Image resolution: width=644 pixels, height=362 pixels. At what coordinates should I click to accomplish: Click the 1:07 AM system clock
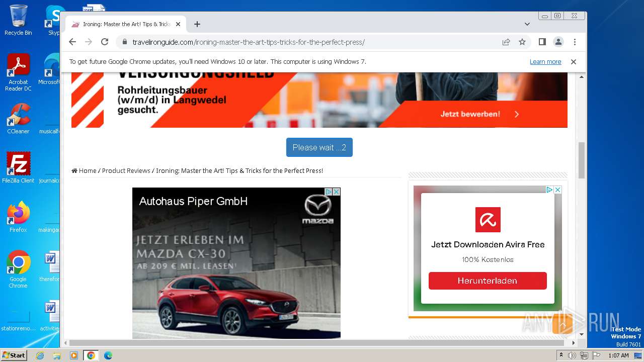tap(618, 355)
